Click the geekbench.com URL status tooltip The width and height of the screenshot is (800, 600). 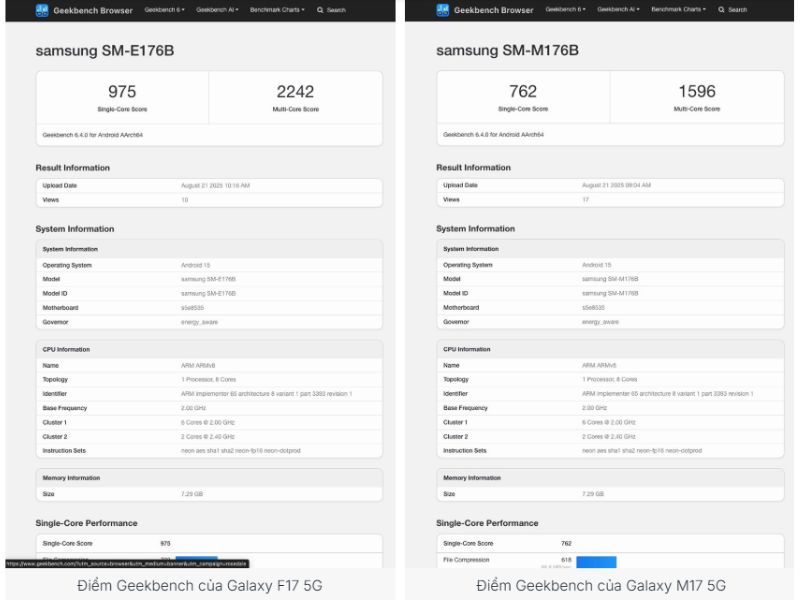128,564
